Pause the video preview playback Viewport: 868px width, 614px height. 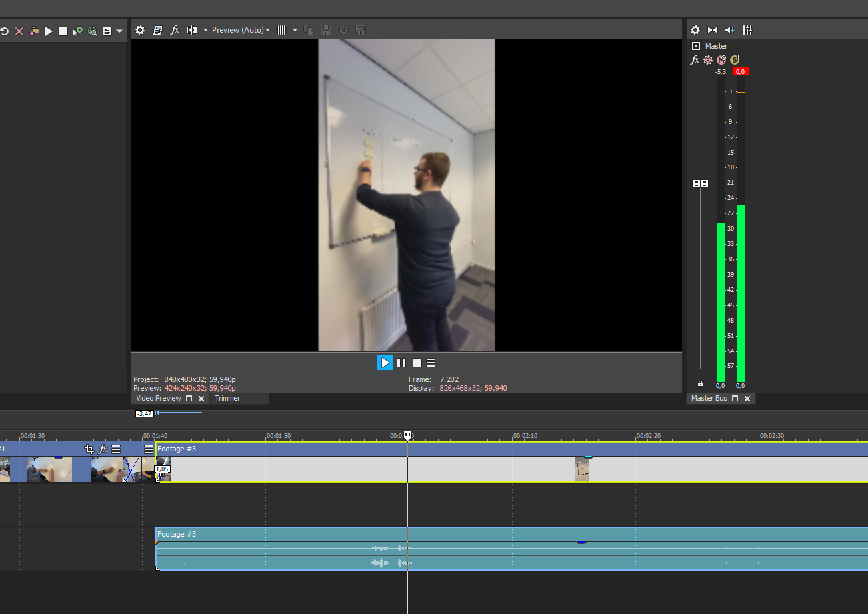pos(401,363)
